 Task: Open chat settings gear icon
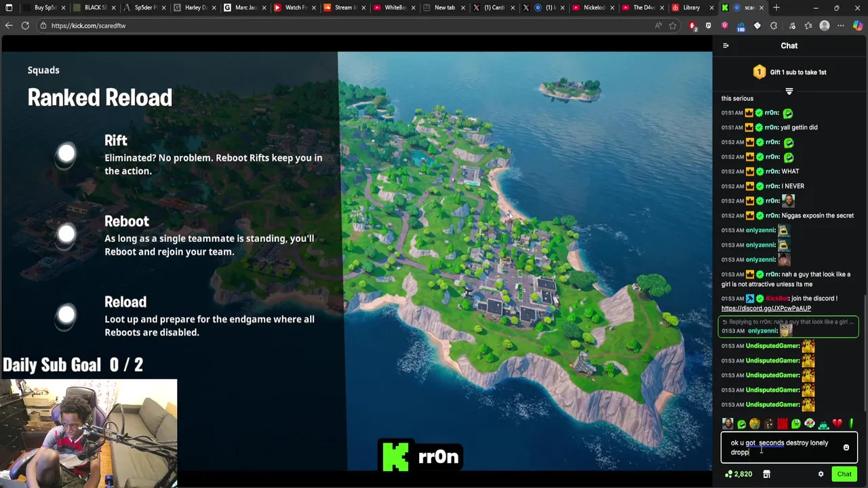821,474
